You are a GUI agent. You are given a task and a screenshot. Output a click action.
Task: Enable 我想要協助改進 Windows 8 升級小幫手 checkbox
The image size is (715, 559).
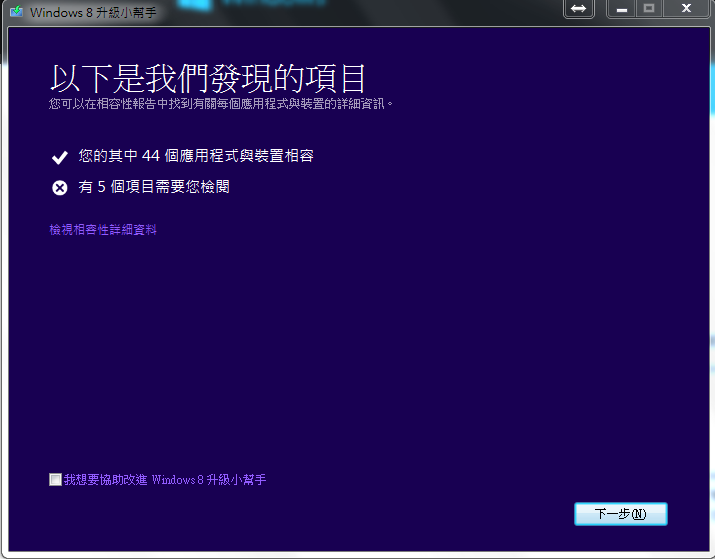point(55,479)
